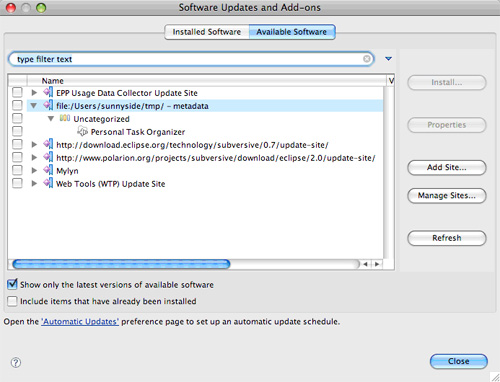This screenshot has width=500, height=382.
Task: Enable Include items already installed checkbox
Action: click(x=12, y=301)
